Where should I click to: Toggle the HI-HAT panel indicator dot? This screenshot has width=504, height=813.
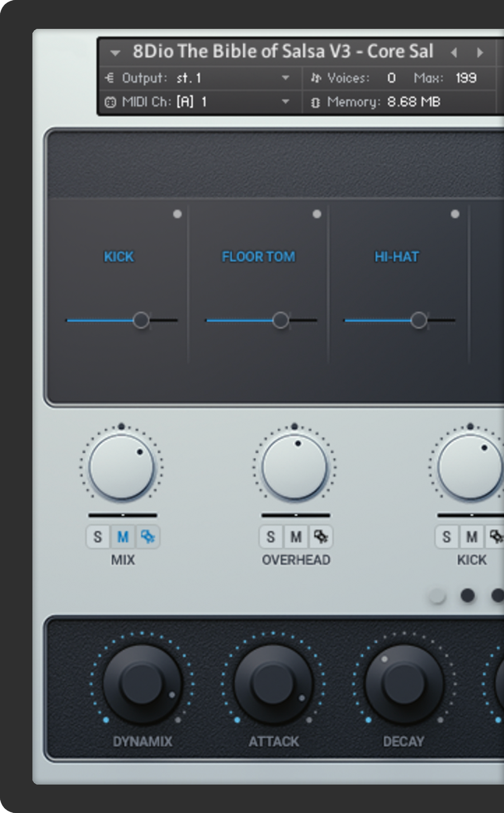pos(455,214)
